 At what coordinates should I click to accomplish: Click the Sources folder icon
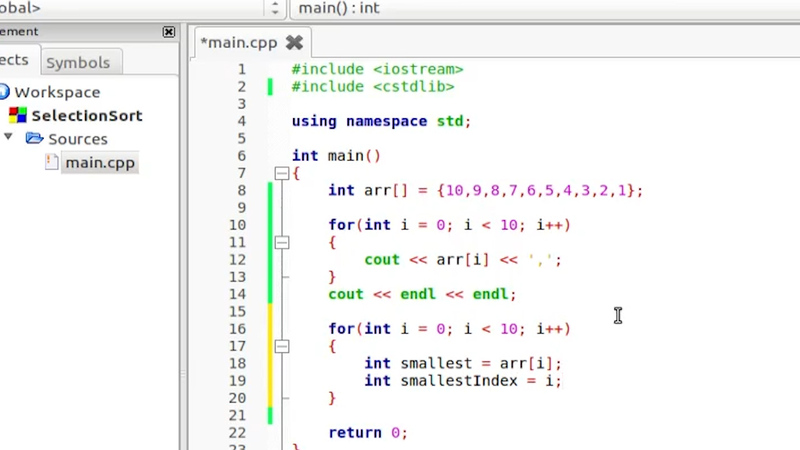tap(34, 138)
